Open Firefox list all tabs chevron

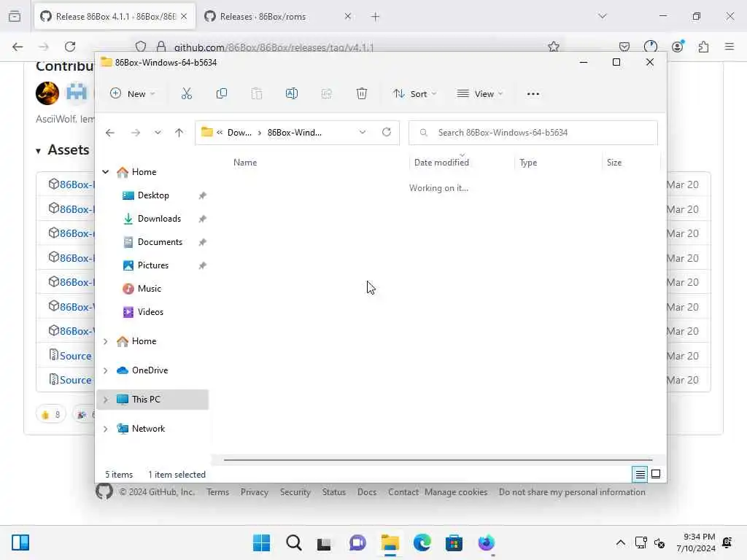(x=602, y=16)
